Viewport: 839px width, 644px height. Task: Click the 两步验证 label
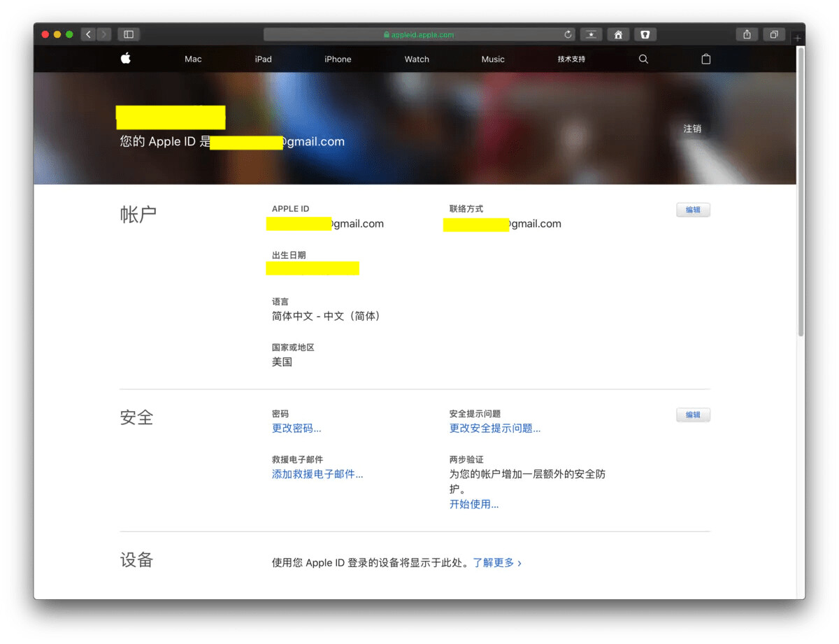coord(466,460)
